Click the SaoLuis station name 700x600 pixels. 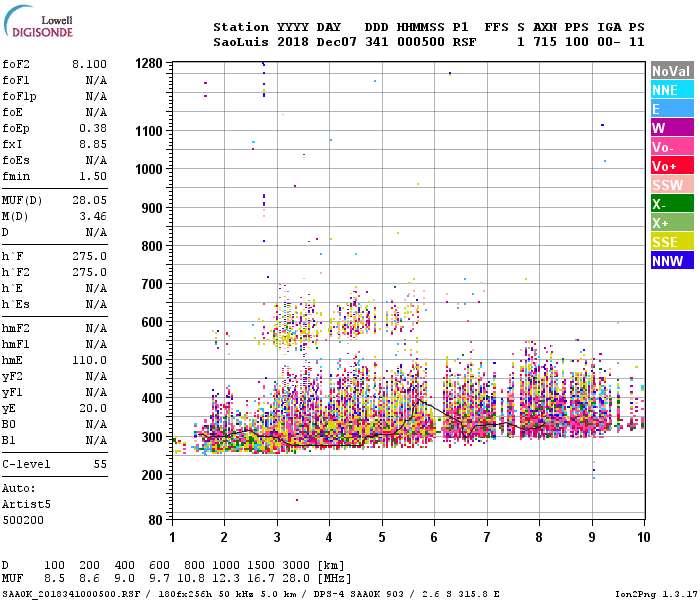pyautogui.click(x=241, y=42)
